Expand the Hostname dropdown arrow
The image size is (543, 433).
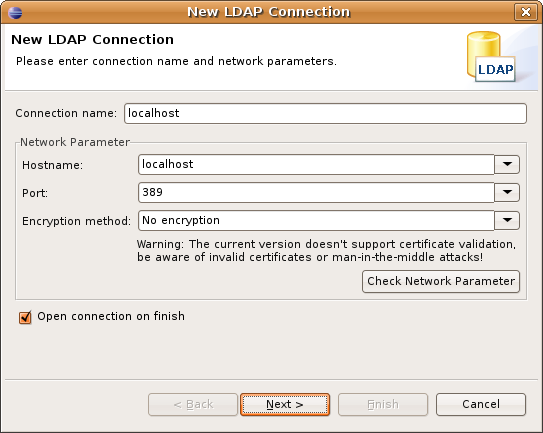tap(507, 165)
